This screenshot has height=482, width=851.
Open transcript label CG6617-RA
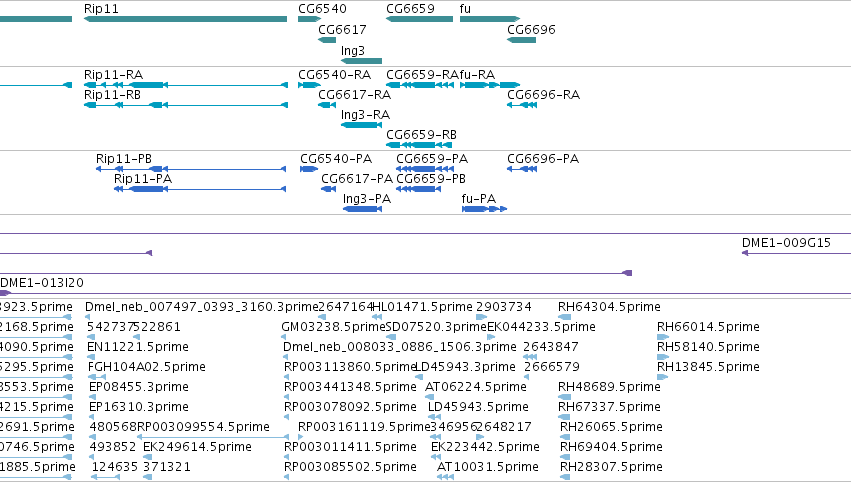[x=354, y=95]
